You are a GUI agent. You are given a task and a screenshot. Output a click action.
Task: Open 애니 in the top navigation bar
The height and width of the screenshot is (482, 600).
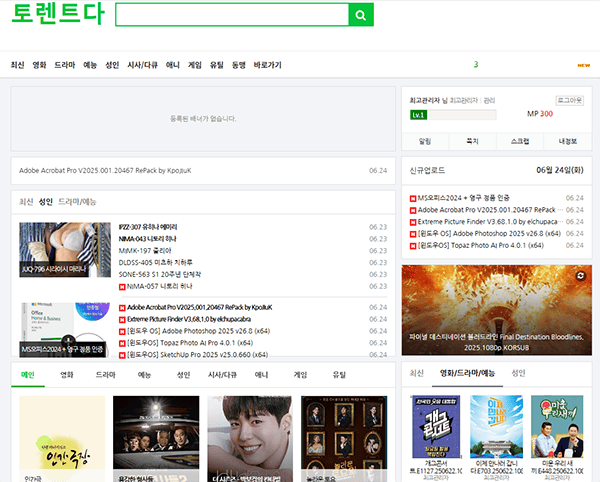click(173, 65)
